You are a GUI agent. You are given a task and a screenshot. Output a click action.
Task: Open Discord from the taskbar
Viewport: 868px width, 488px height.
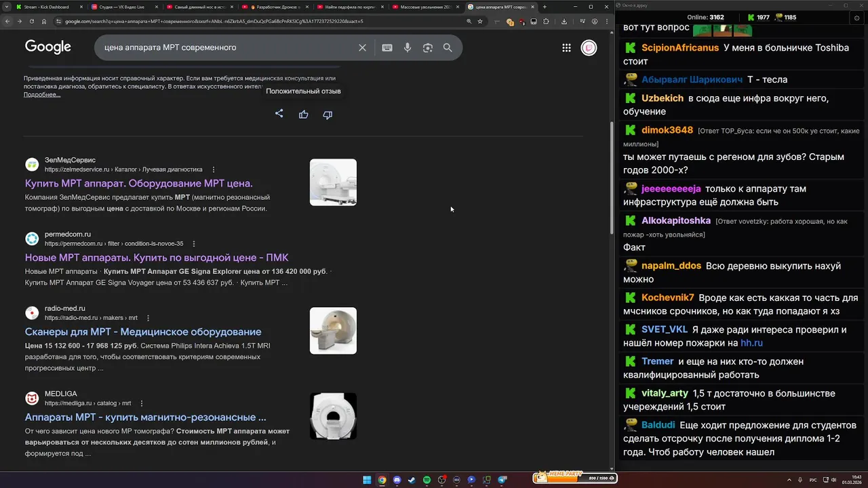(397, 480)
